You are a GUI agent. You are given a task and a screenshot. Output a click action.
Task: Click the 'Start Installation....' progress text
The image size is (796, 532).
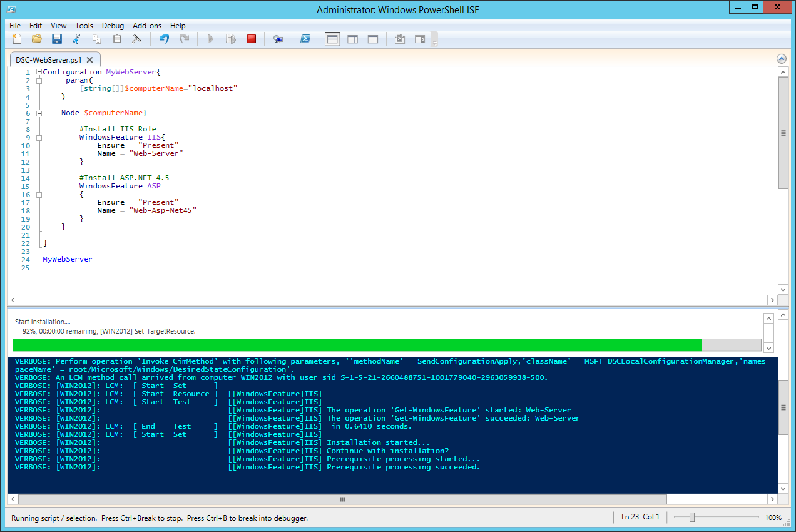click(x=43, y=322)
